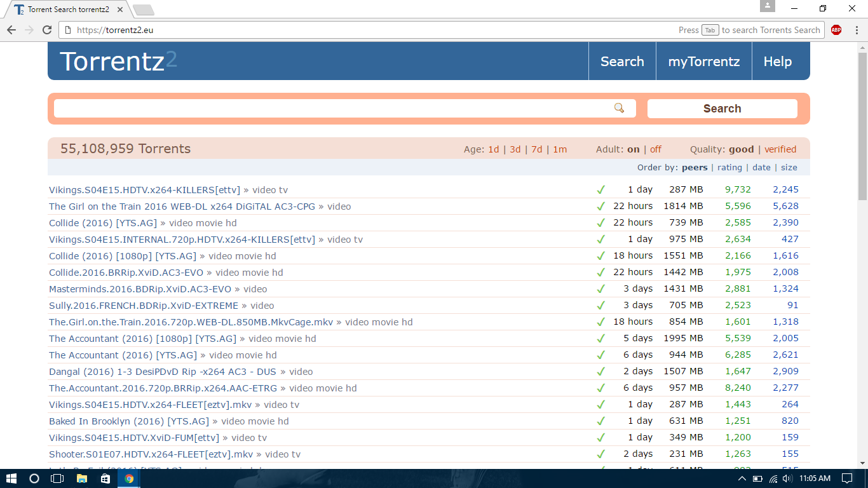
Task: Click the 55,108,959 Torrents count
Action: coord(125,149)
